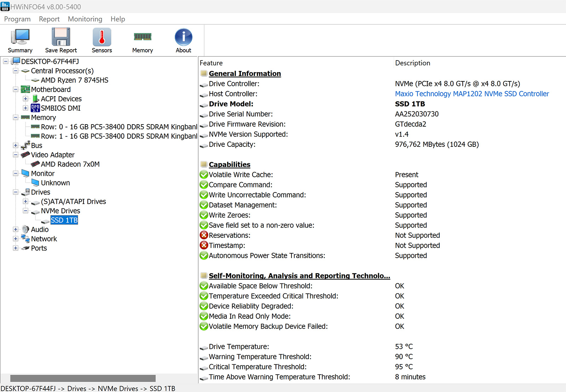Click the ACPI Devices battery icon

tap(35, 99)
